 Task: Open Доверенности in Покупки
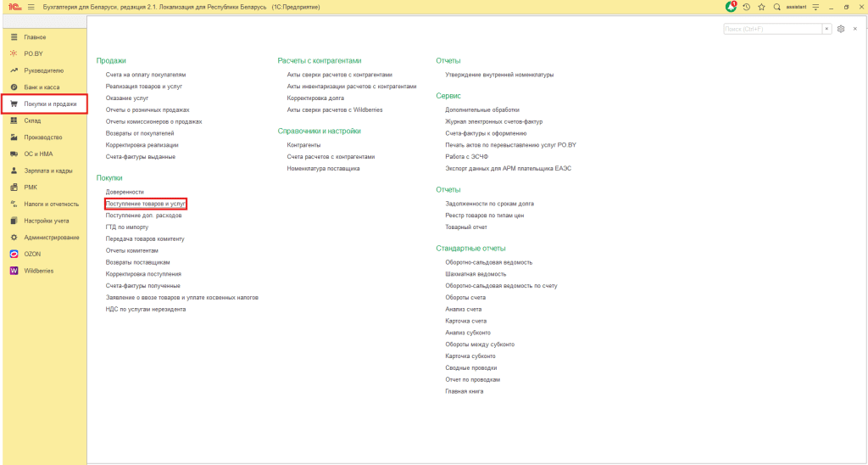tap(125, 192)
